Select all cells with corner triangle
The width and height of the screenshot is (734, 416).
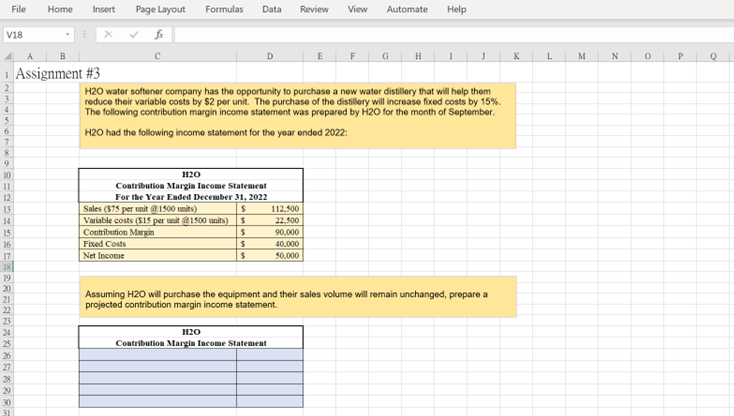[7, 56]
